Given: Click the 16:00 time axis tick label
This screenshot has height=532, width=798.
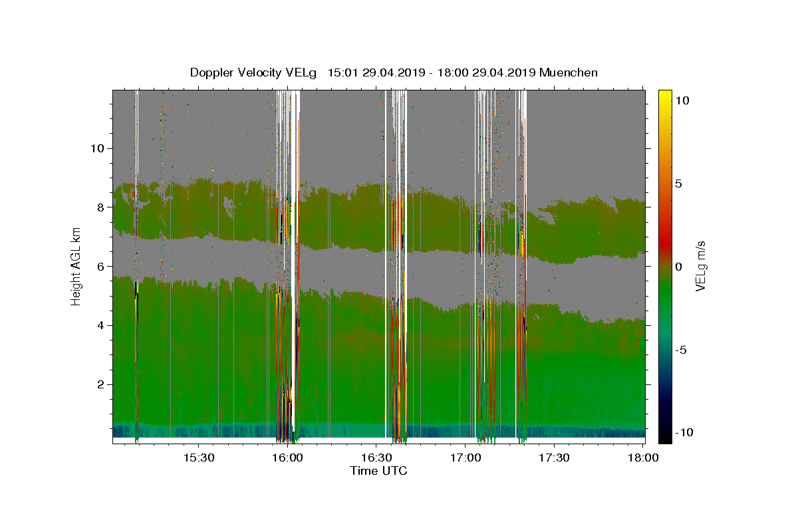Looking at the screenshot, I should [288, 458].
